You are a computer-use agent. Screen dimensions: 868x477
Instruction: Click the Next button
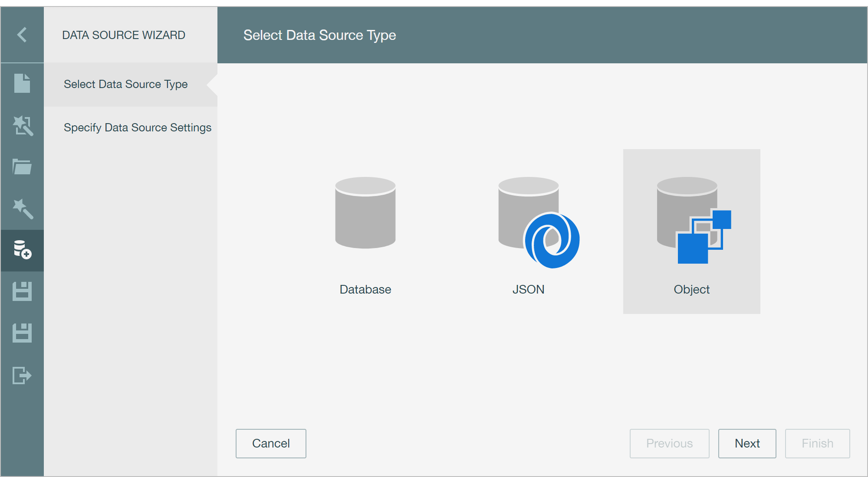click(x=747, y=443)
